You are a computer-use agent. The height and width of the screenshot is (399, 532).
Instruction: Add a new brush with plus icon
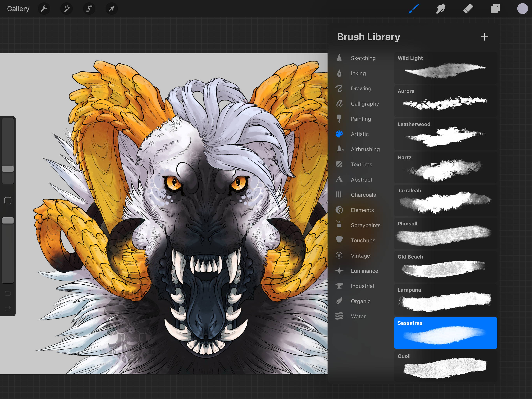[484, 37]
